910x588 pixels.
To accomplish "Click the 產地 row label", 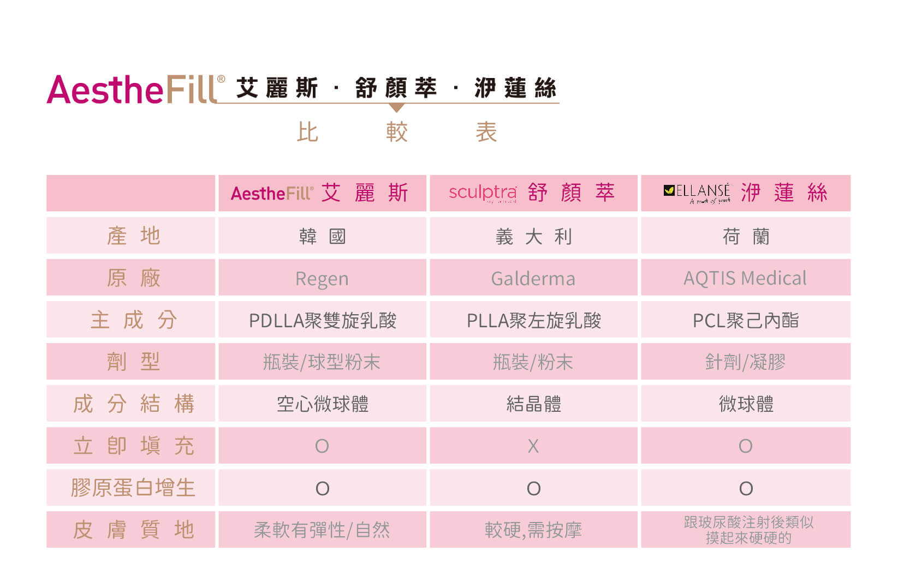I will pos(133,236).
